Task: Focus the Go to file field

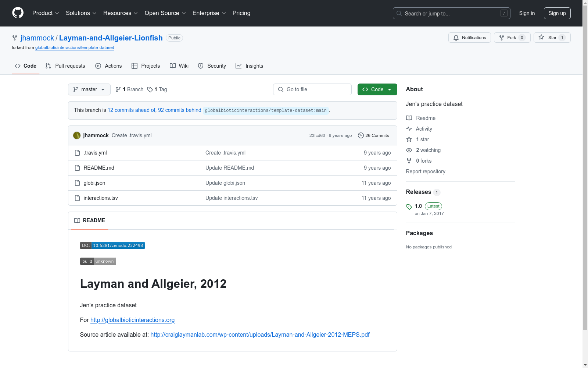Action: pos(312,89)
